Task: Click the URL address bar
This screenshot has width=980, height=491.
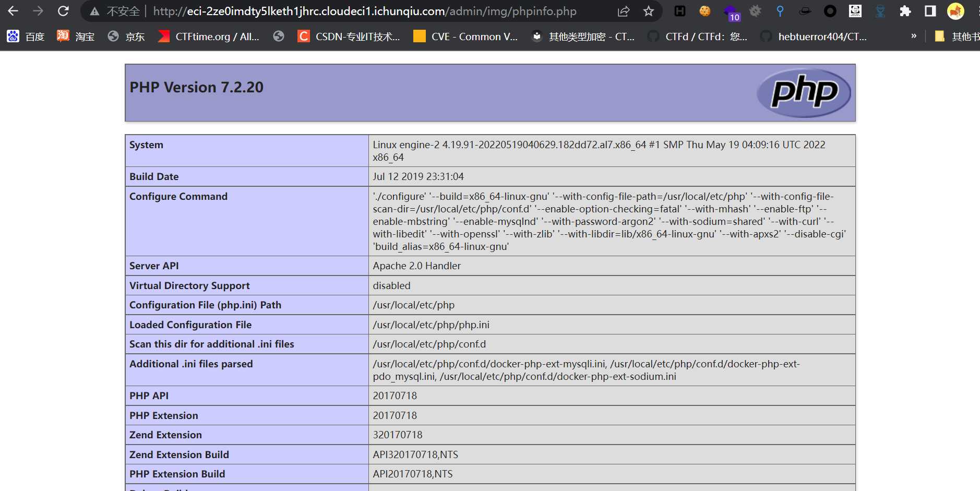Action: click(365, 11)
